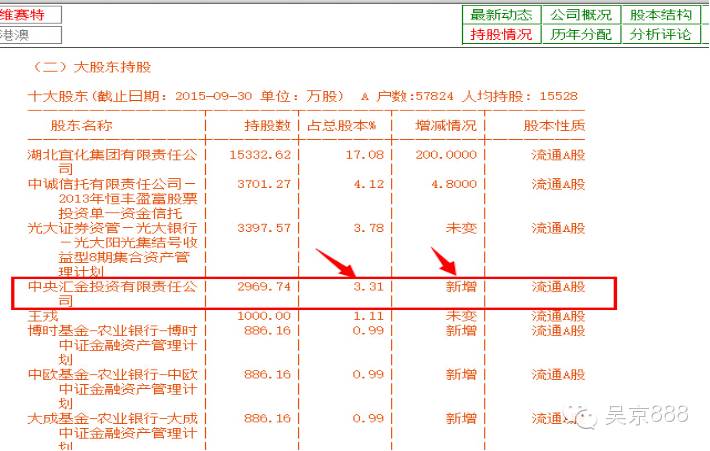This screenshot has height=451, width=710.
Task: Go to the 分析评论 tab
Action: [x=661, y=34]
